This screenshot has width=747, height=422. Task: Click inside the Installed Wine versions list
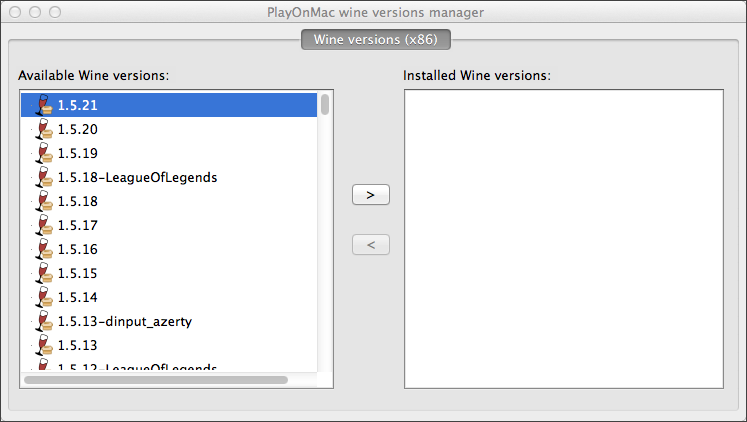pyautogui.click(x=563, y=239)
